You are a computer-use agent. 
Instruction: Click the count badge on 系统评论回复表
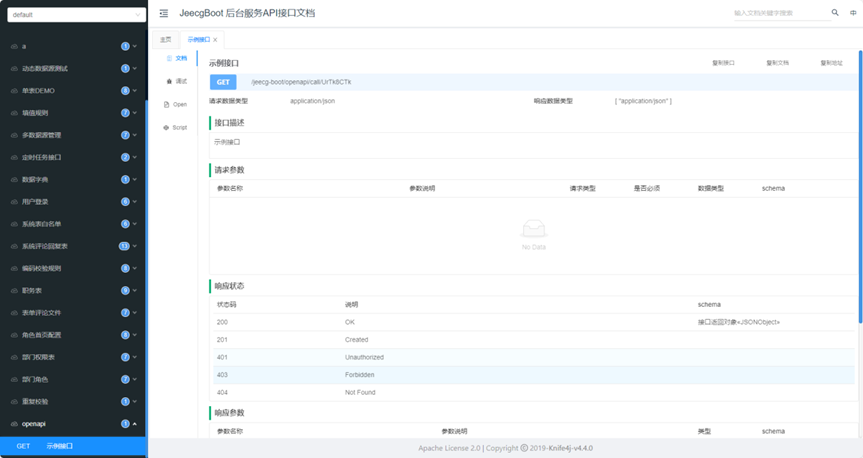click(124, 246)
